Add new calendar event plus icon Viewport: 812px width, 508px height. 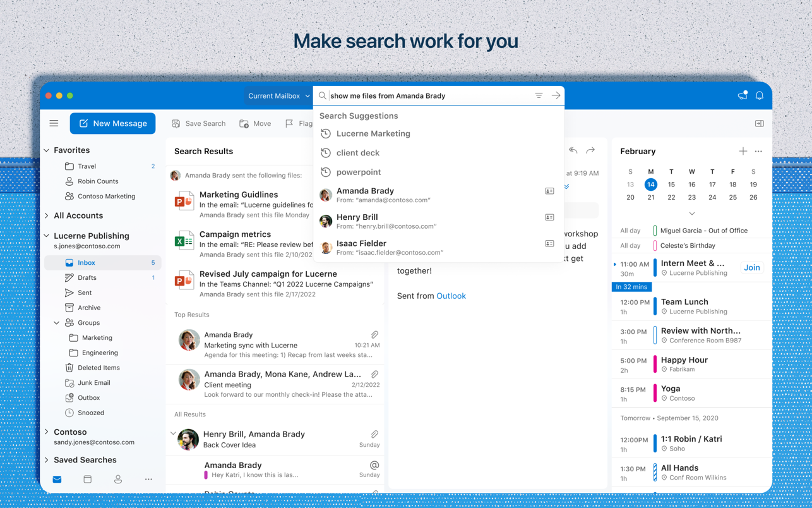(743, 152)
